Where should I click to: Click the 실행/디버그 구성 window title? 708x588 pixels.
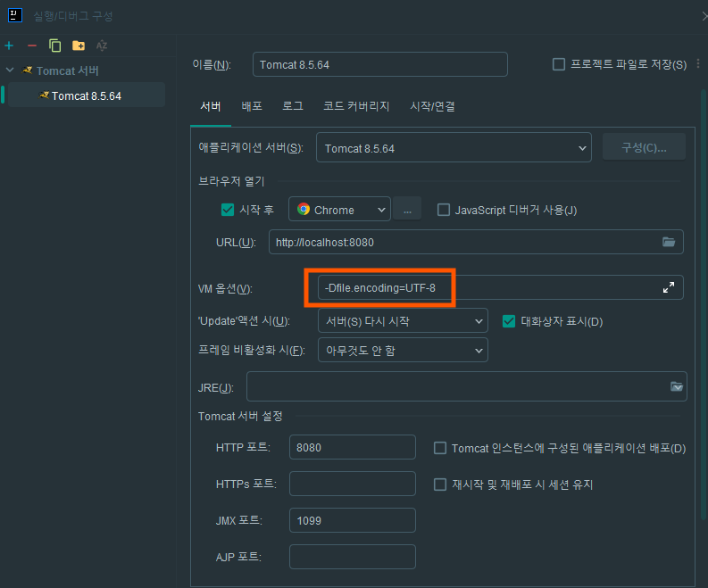point(73,16)
